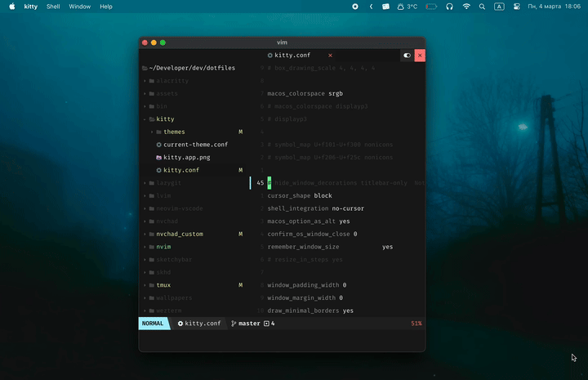Viewport: 588px width, 380px height.
Task: Click the window_margin_width 0 line
Action: click(305, 297)
